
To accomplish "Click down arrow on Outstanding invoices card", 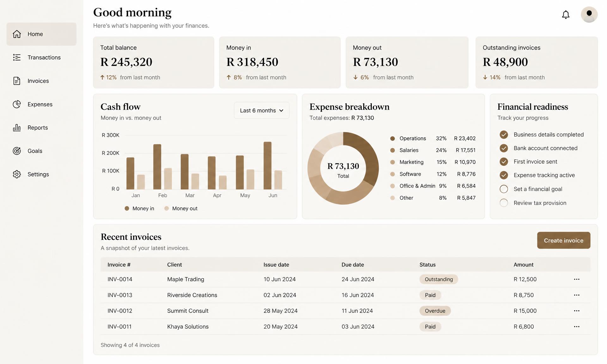I will (485, 77).
